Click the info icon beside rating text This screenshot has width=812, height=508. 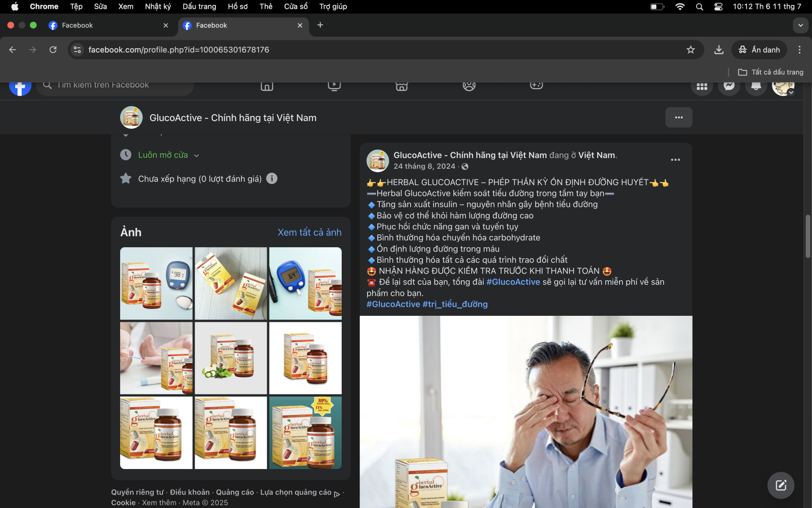pyautogui.click(x=272, y=179)
